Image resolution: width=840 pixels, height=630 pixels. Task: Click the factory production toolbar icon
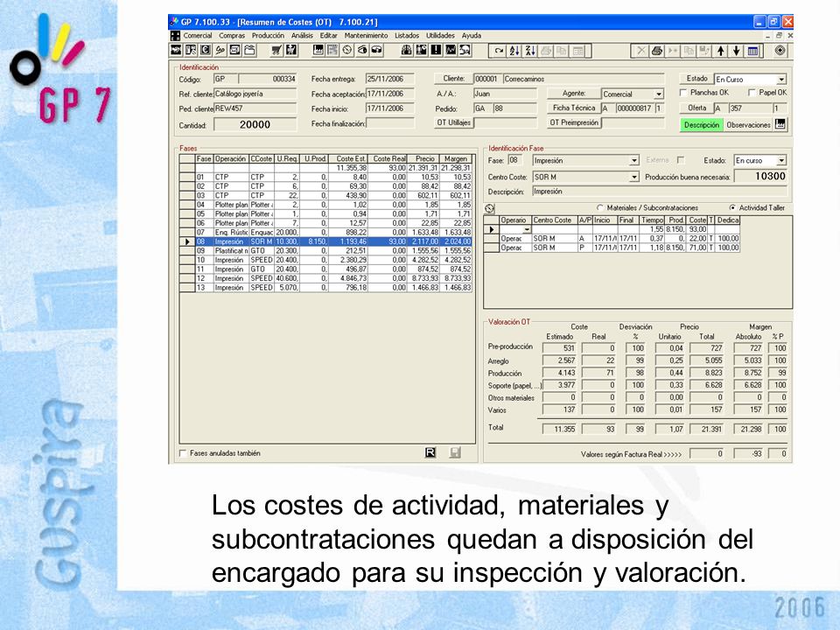318,51
